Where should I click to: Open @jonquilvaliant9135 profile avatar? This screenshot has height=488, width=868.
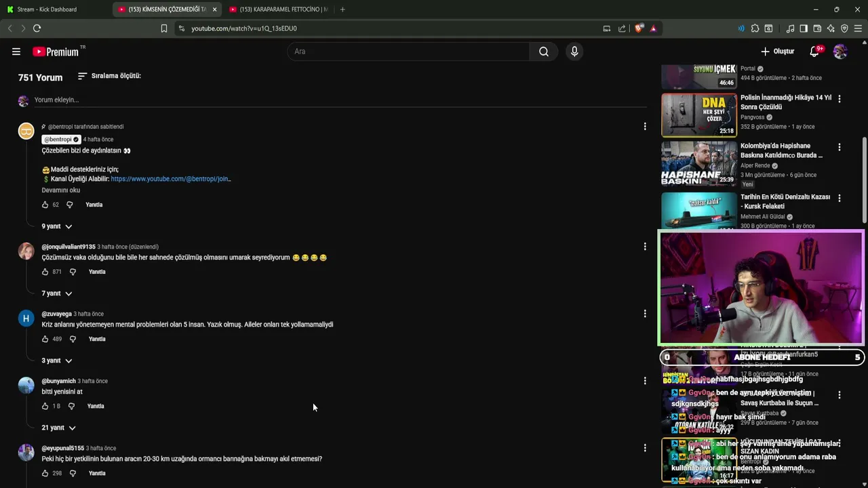click(x=26, y=251)
